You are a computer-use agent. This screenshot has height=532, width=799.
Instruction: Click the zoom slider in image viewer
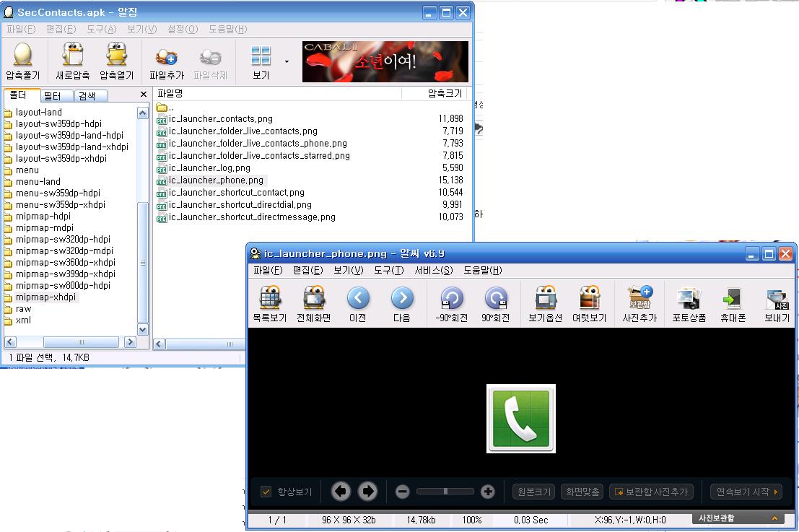click(445, 492)
